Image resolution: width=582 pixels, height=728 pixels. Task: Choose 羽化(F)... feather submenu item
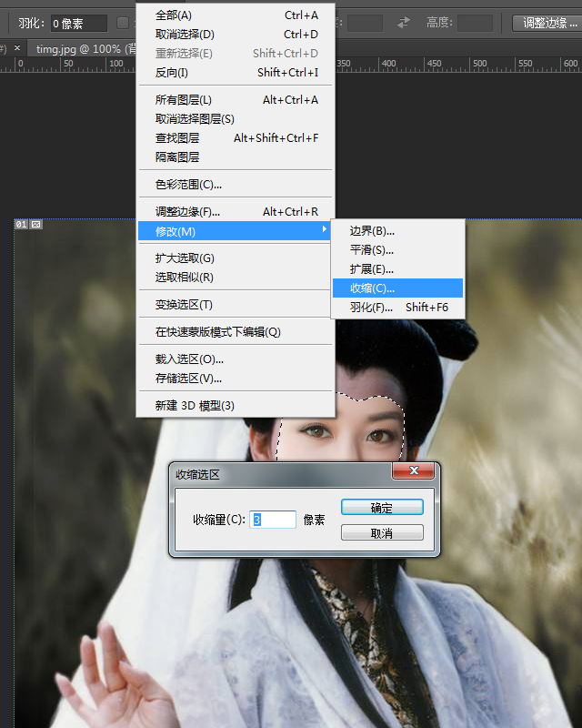pyautogui.click(x=397, y=307)
